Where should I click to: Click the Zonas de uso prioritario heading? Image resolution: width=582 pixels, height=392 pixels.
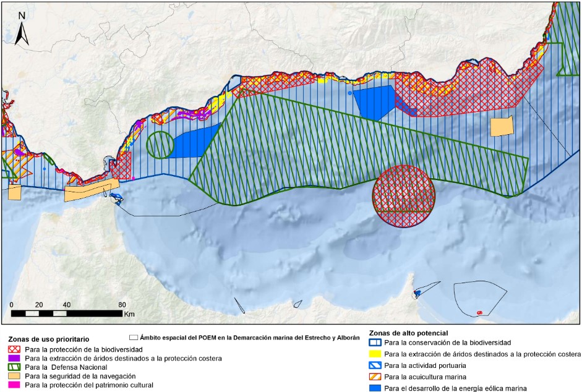coord(49,339)
